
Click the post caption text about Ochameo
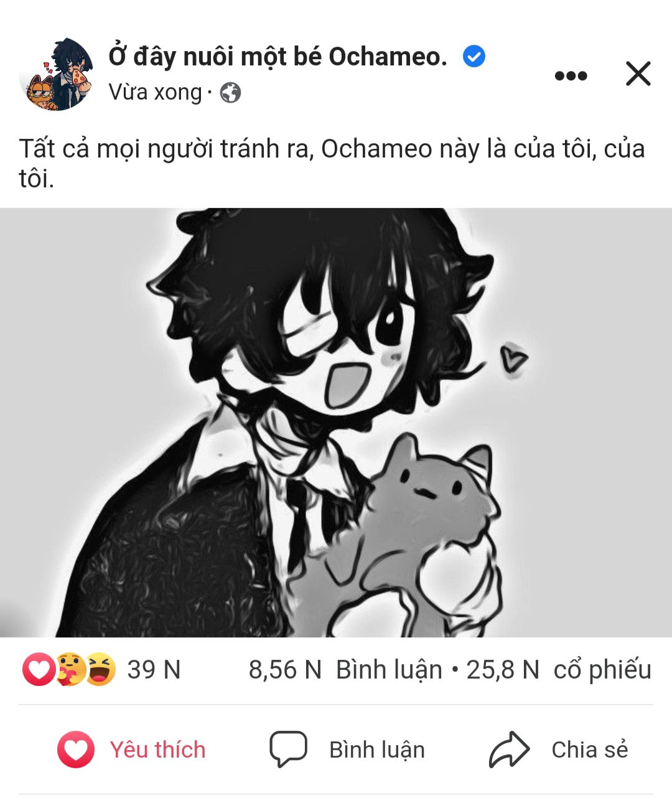point(332,163)
